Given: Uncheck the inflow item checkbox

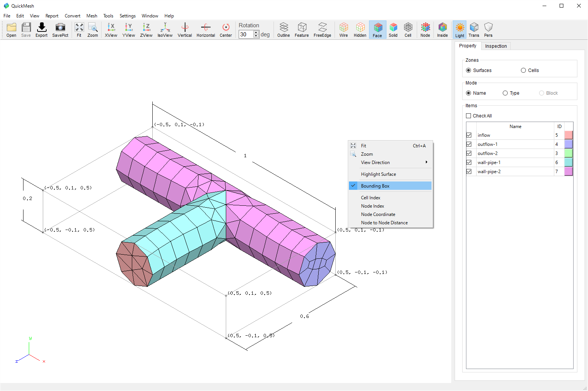Looking at the screenshot, I should tap(469, 135).
